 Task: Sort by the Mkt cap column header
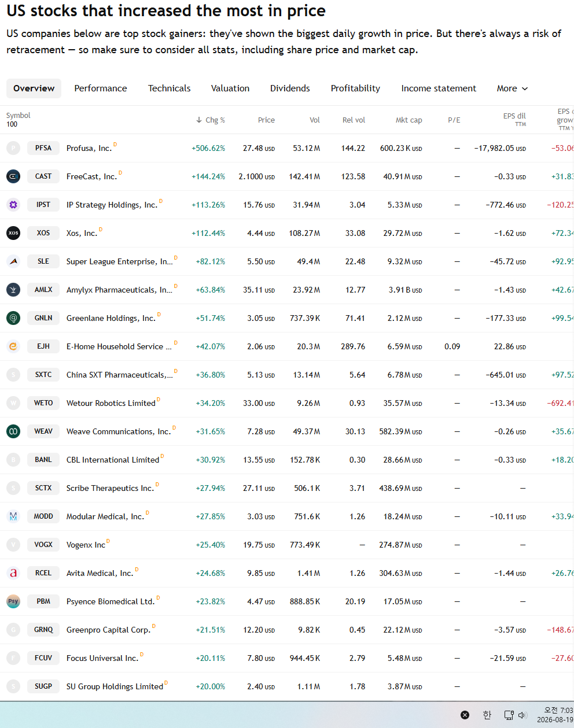pos(409,120)
